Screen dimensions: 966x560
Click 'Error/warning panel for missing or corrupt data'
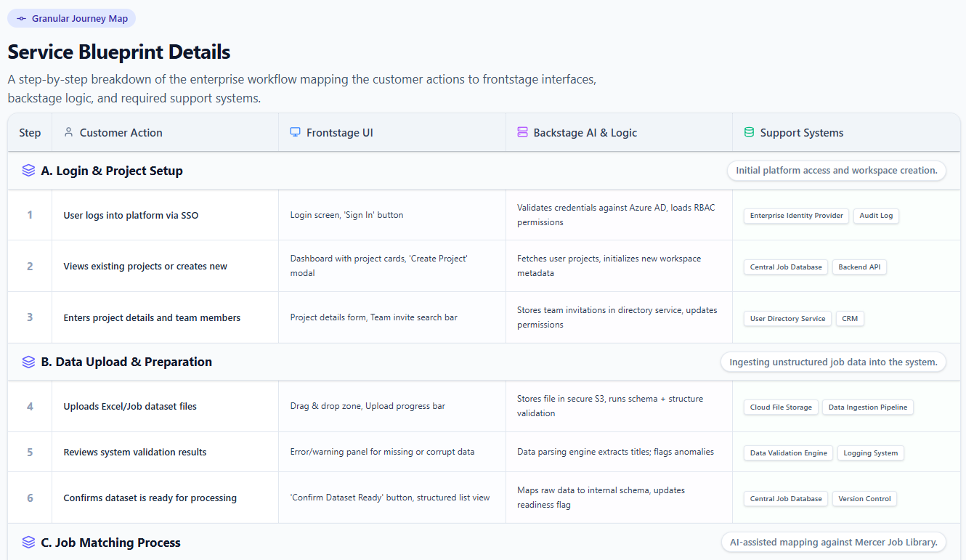pos(383,452)
